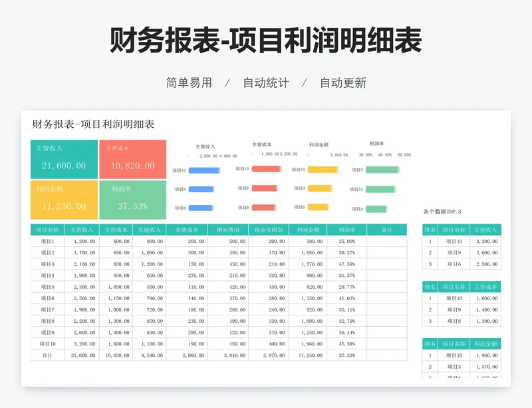
Task: Select red 项目9 bar in 主营成本 chart
Action: (x=265, y=188)
